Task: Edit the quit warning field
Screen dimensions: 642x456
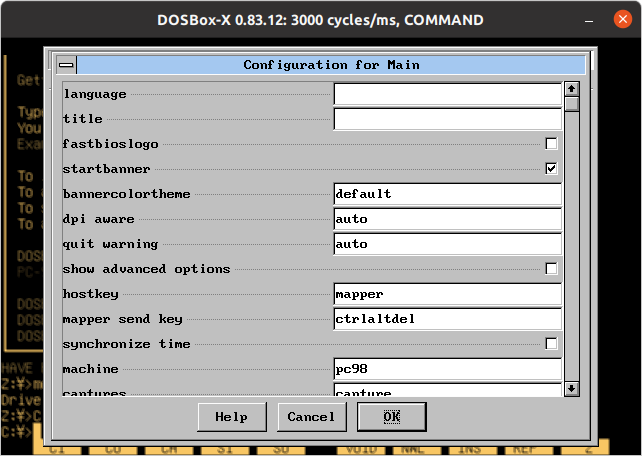Action: coord(448,244)
